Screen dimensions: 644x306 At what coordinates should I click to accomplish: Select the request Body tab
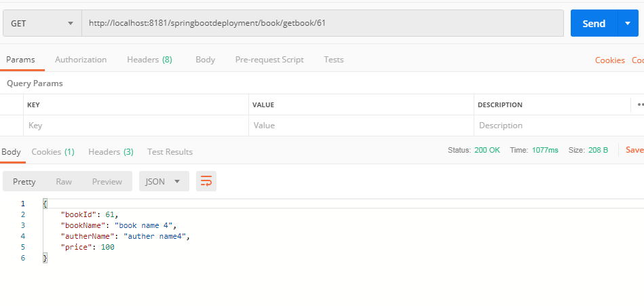coord(205,60)
